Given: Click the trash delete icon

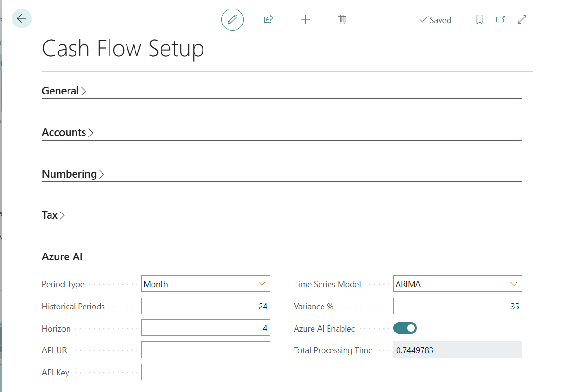Looking at the screenshot, I should (x=342, y=20).
